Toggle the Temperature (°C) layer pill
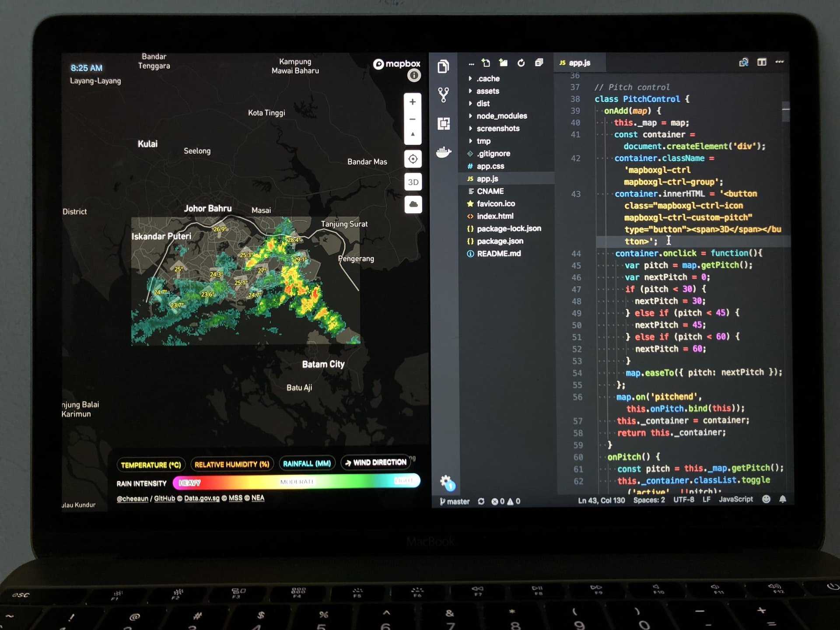 [150, 465]
